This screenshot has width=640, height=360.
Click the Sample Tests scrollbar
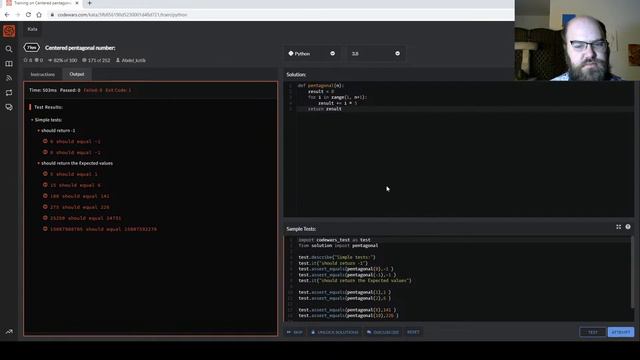point(632,273)
